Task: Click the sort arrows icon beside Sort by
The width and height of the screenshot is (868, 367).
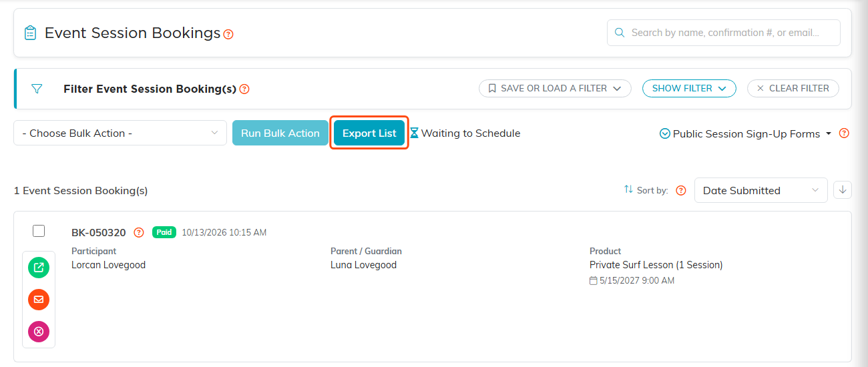Action: [x=628, y=190]
